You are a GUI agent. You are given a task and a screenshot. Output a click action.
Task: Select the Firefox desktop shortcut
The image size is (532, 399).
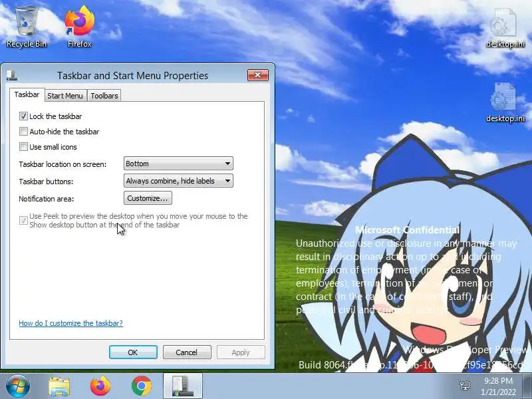(79, 27)
